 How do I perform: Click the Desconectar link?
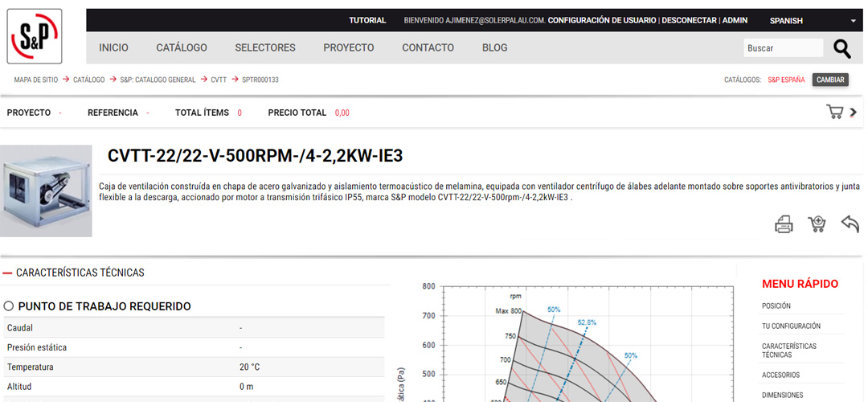click(689, 21)
